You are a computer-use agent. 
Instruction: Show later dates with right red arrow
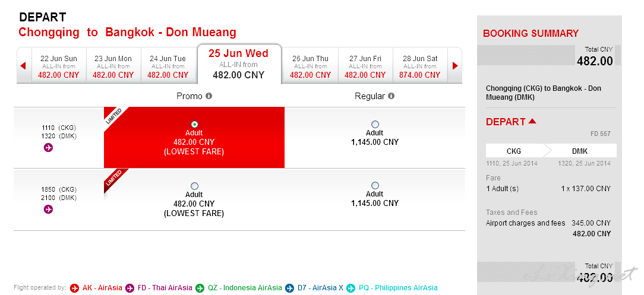(x=455, y=66)
